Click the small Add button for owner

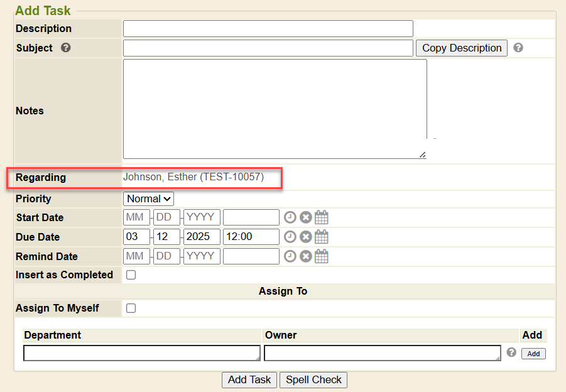533,354
